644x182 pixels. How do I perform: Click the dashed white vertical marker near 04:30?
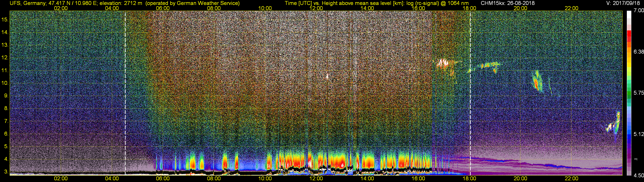point(125,93)
